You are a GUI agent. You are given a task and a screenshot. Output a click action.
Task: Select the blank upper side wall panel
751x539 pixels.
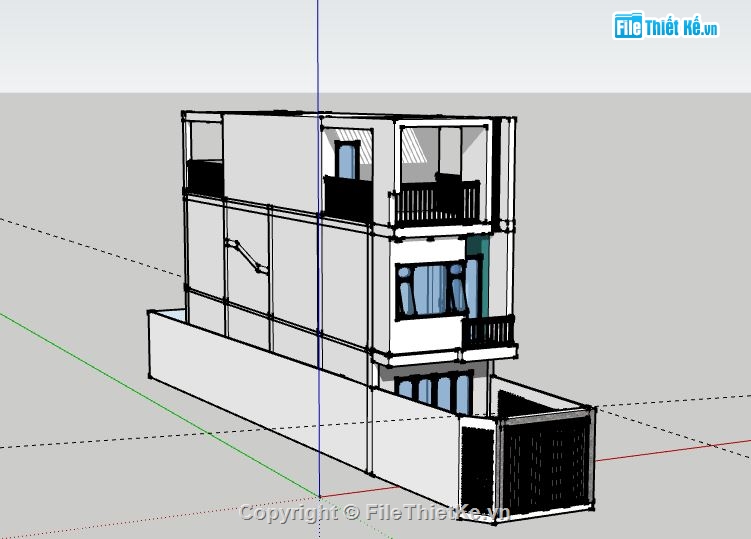(272, 161)
